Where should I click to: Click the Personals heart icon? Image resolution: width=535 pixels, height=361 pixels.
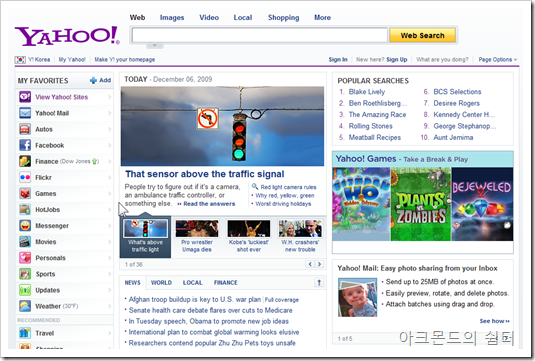pos(25,258)
